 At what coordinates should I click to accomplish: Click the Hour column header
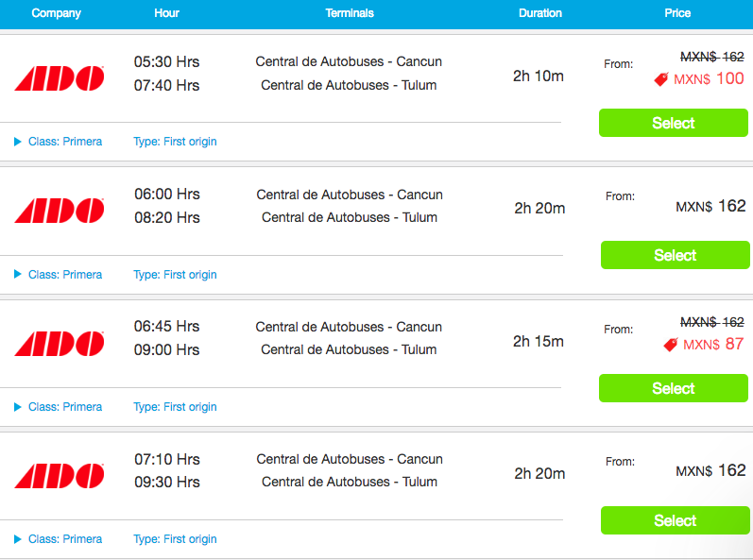[166, 13]
